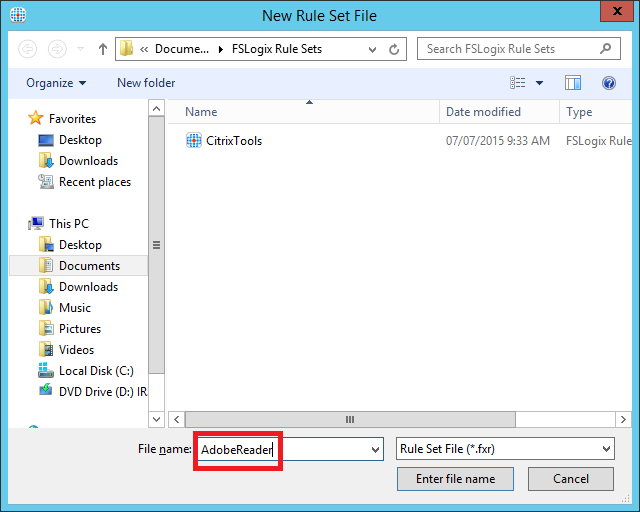Select the Docume... breadcrumb segment
640x512 pixels.
[182, 49]
